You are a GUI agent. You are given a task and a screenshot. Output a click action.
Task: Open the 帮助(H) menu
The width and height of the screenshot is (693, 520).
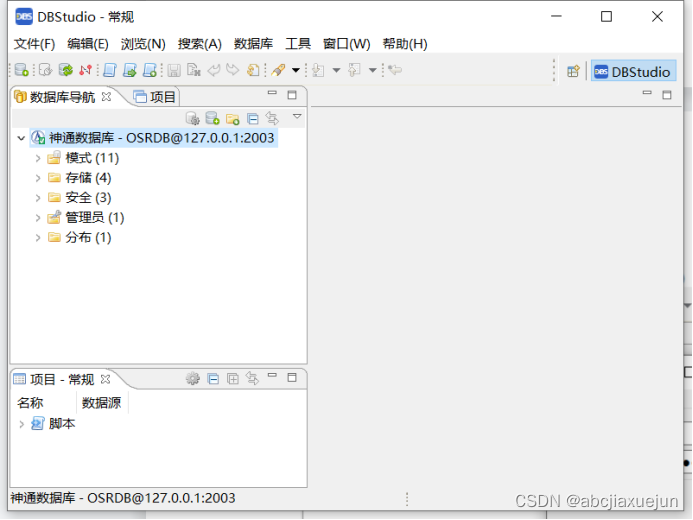click(x=405, y=44)
